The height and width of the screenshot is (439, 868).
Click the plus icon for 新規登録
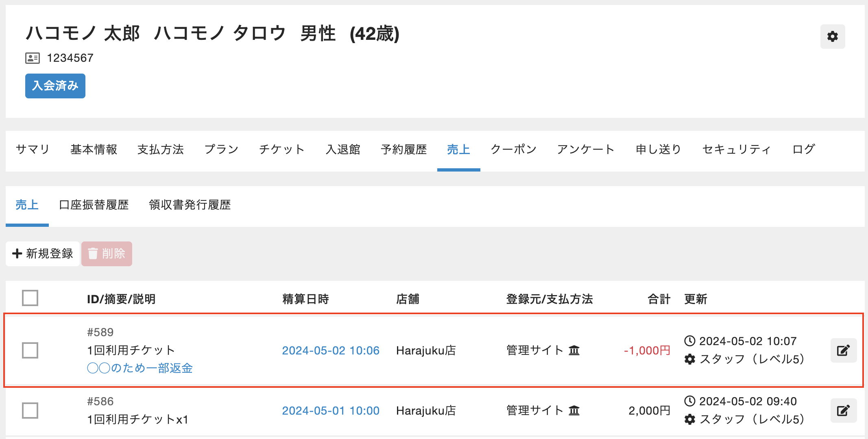17,254
